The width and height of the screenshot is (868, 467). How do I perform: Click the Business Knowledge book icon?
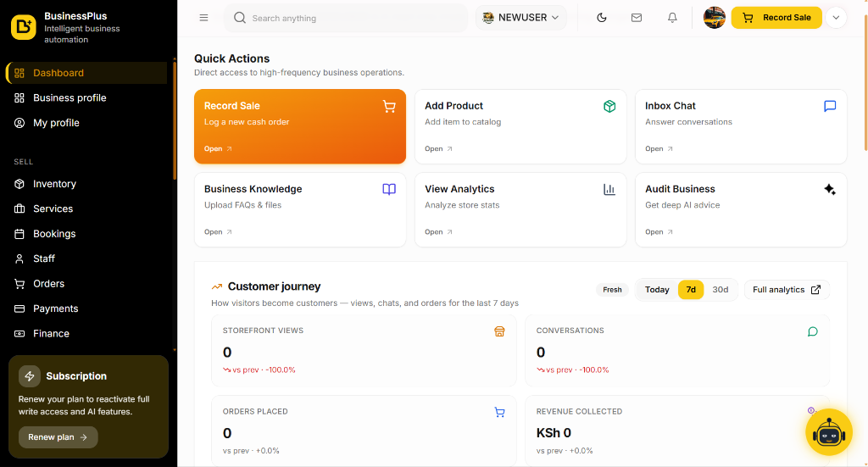(x=389, y=189)
